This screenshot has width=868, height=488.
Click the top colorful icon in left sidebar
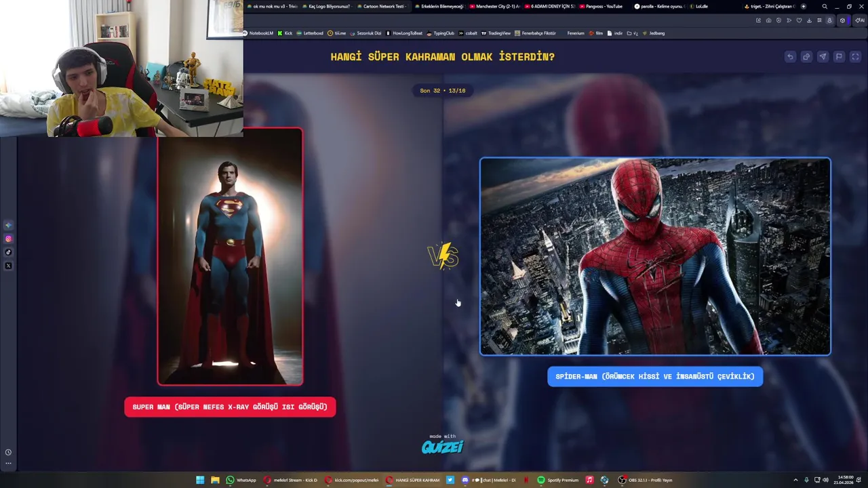[8, 225]
